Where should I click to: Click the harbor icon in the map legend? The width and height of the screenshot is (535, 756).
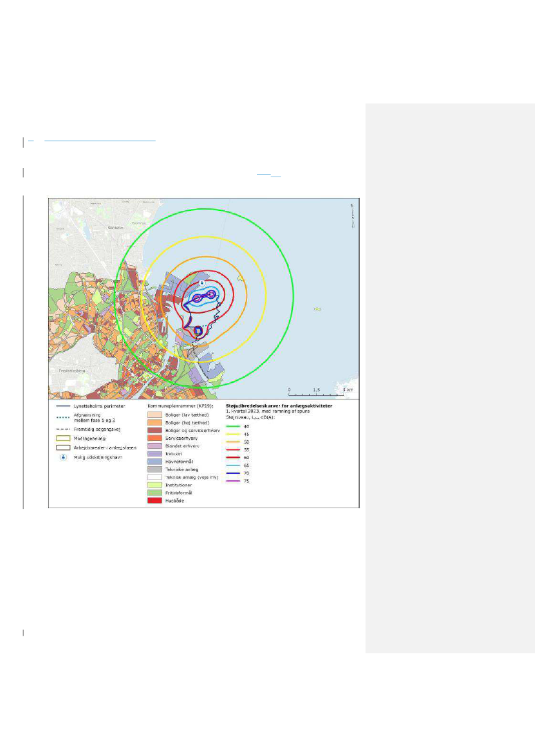pyautogui.click(x=63, y=457)
